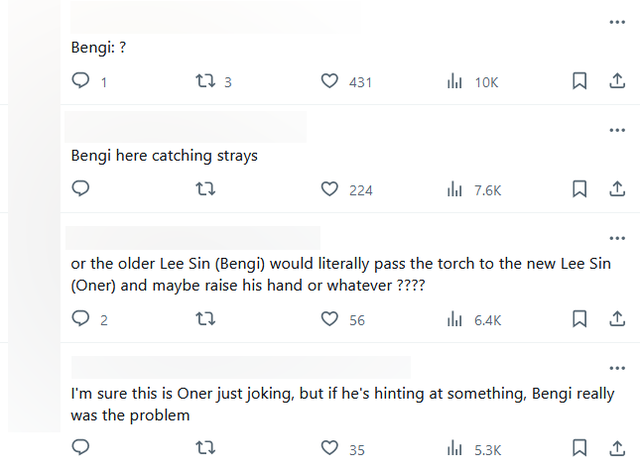Reply to the "older Lee Sin" tweet

[x=82, y=319]
